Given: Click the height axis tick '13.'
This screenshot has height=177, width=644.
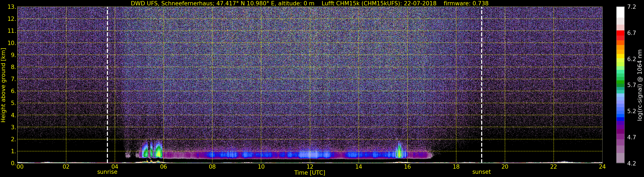Looking at the screenshot, I should [x=12, y=7].
